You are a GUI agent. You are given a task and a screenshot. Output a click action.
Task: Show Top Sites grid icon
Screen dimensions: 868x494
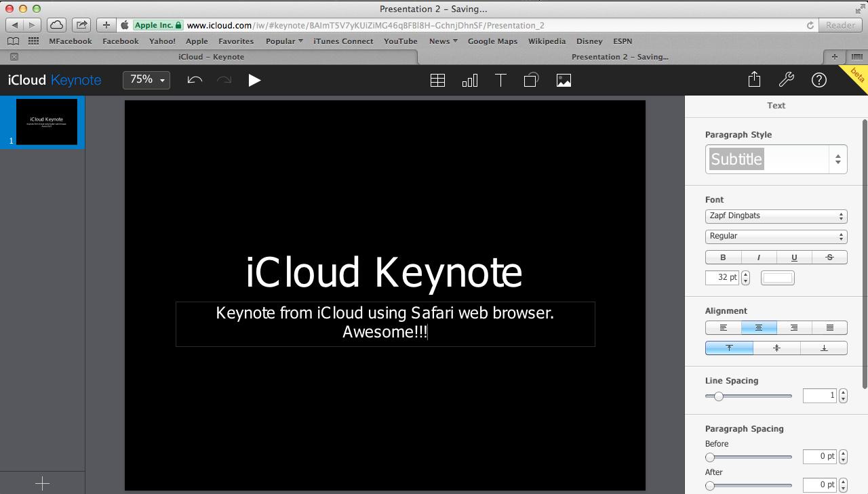coord(33,41)
